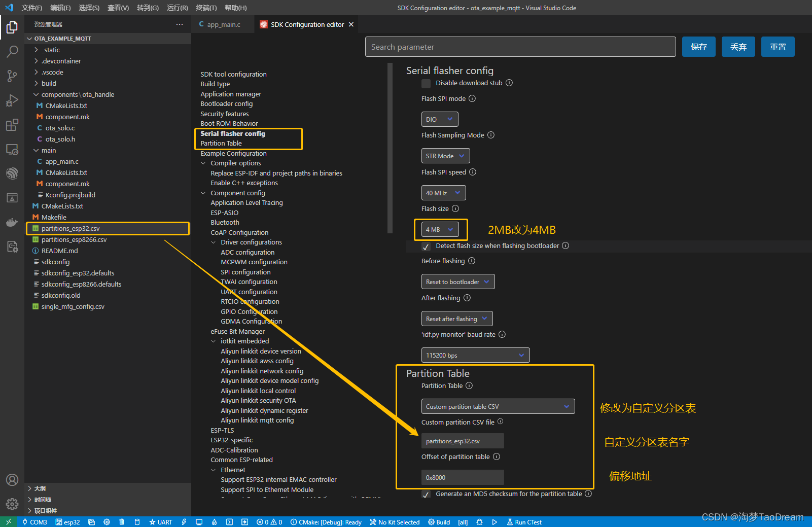Open the Custom partition table CSV dropdown

[498, 406]
